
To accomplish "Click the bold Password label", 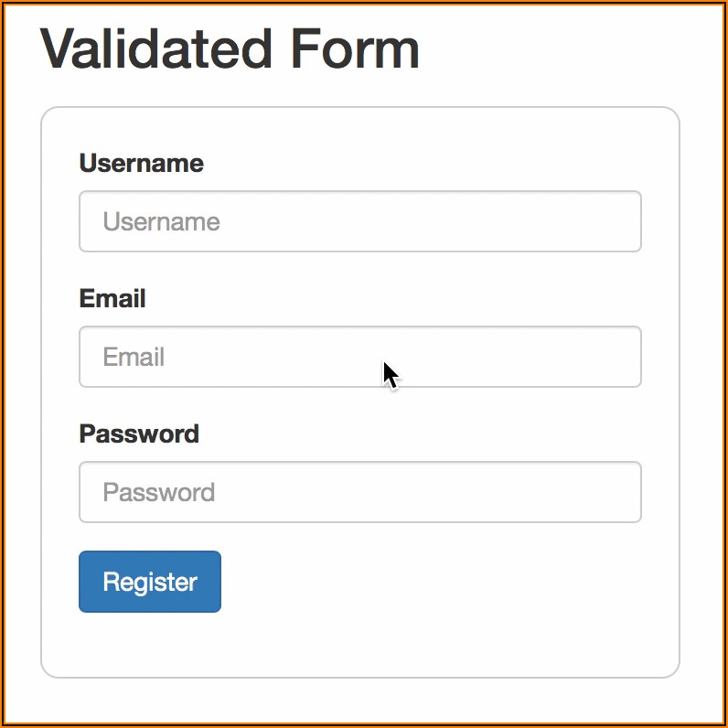I will 139,434.
